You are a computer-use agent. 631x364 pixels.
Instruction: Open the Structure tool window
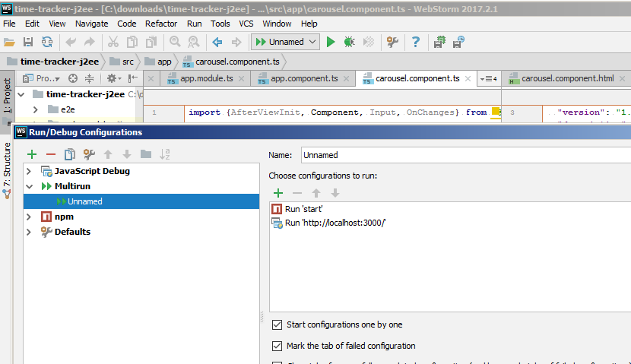[x=7, y=169]
